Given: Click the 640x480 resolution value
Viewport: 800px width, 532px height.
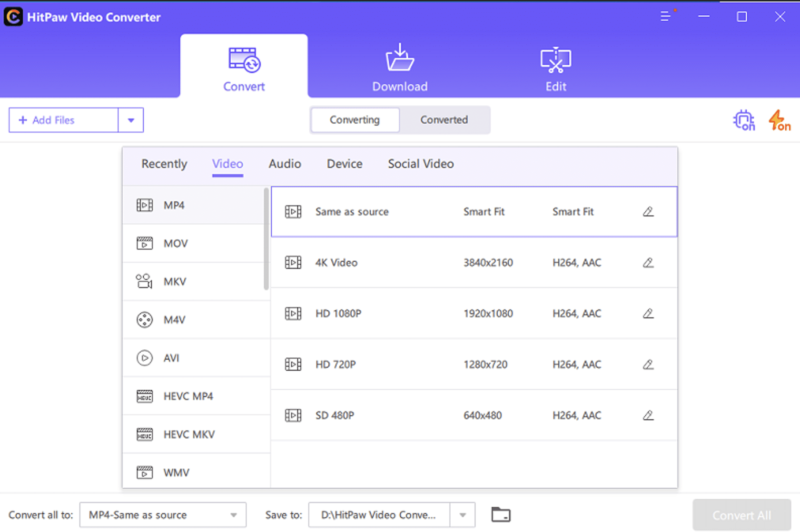Looking at the screenshot, I should (483, 415).
